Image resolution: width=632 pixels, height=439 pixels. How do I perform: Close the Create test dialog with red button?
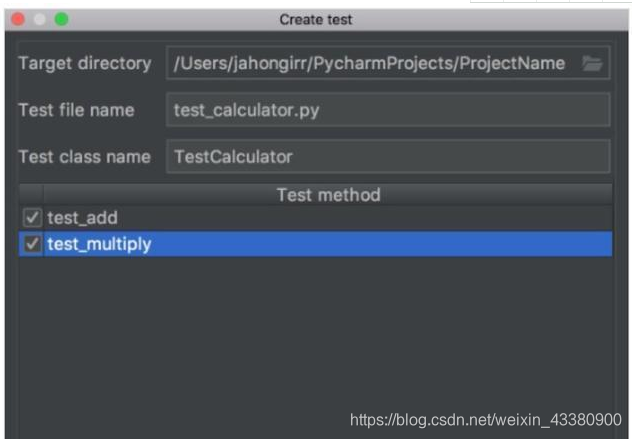19,19
